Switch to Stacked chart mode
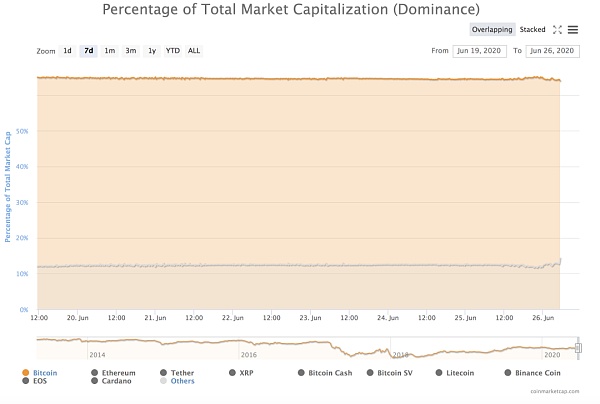The image size is (600, 404). click(532, 30)
